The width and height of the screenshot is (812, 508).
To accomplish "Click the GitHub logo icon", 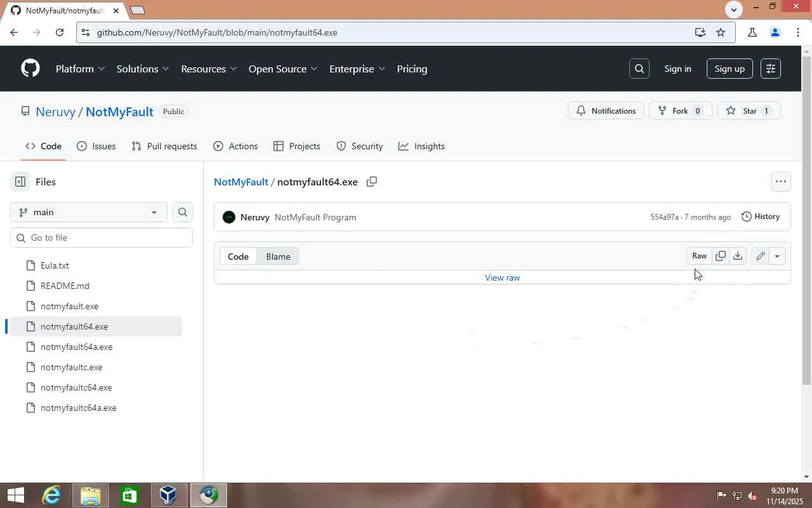I will pos(30,69).
